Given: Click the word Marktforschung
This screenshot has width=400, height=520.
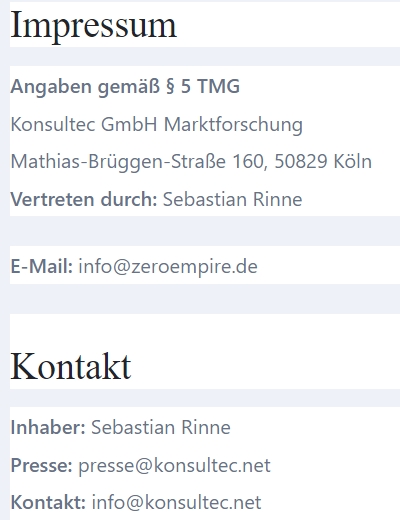Looking at the screenshot, I should click(233, 125).
